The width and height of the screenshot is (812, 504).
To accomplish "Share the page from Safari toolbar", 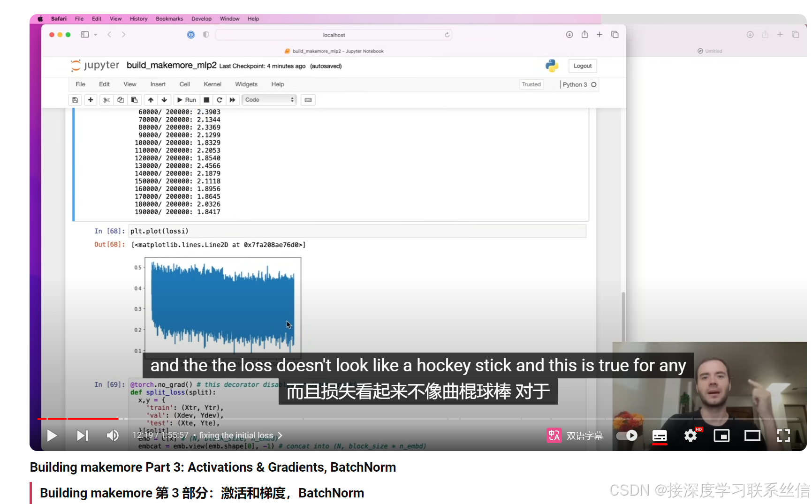I will pos(584,34).
